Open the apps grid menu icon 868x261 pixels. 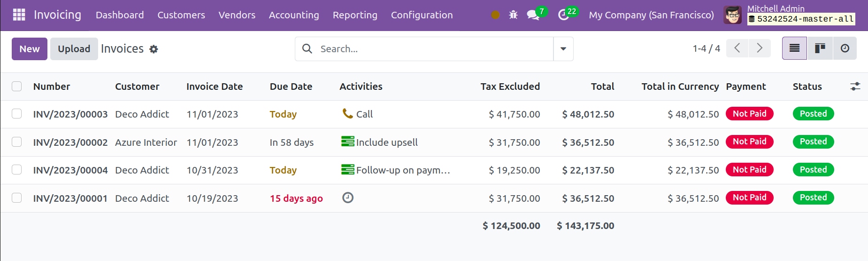pos(19,15)
